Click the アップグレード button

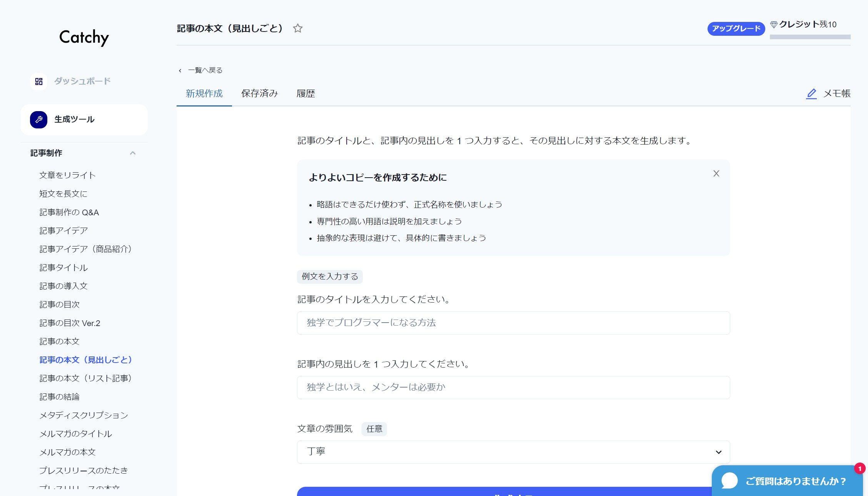(736, 28)
